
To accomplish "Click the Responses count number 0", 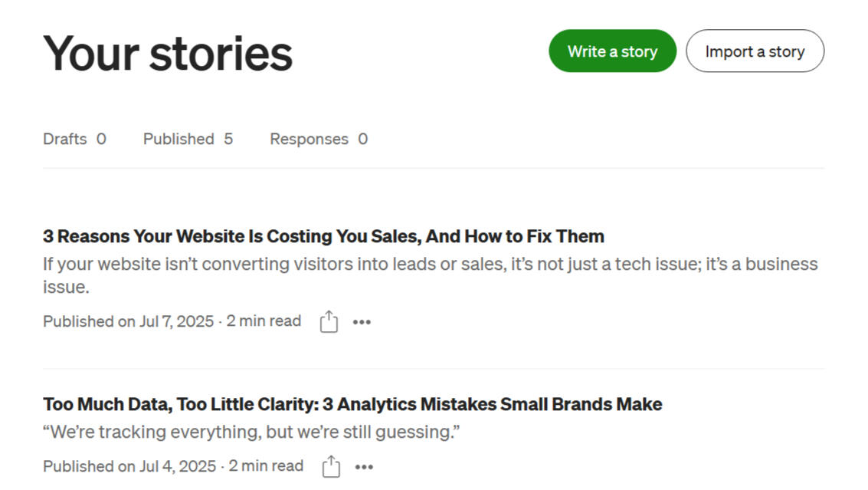I will click(363, 139).
